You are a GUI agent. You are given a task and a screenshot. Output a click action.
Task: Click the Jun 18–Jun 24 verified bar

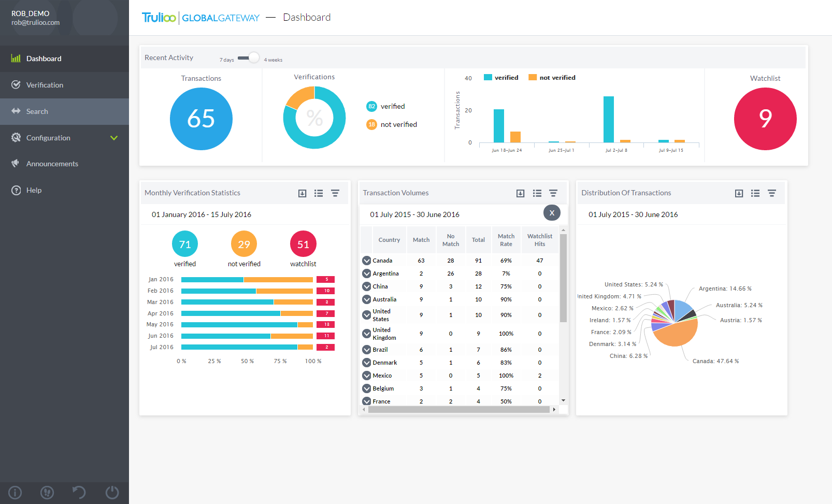pyautogui.click(x=499, y=126)
